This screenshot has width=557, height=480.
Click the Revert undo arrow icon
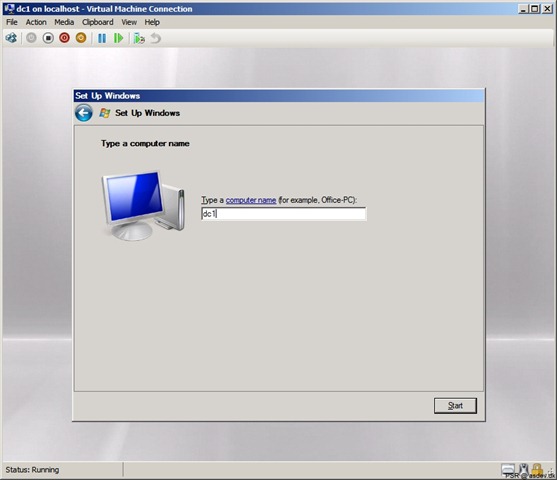[156, 38]
